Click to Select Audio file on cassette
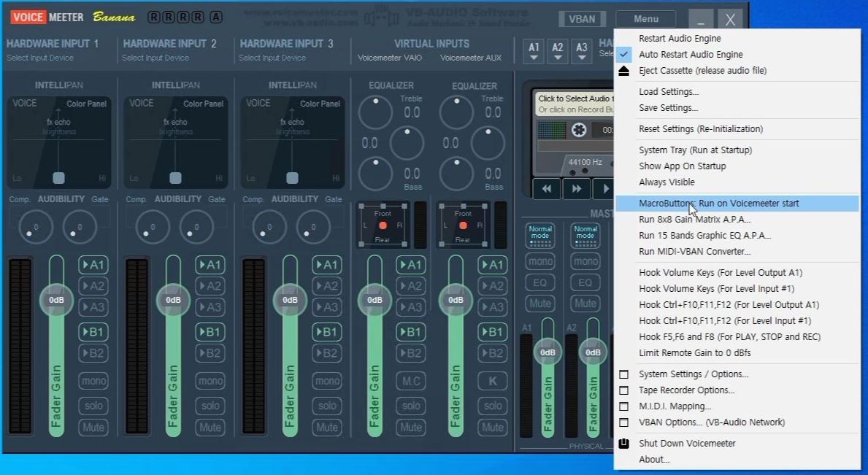Image resolution: width=868 pixels, height=475 pixels. tap(576, 99)
